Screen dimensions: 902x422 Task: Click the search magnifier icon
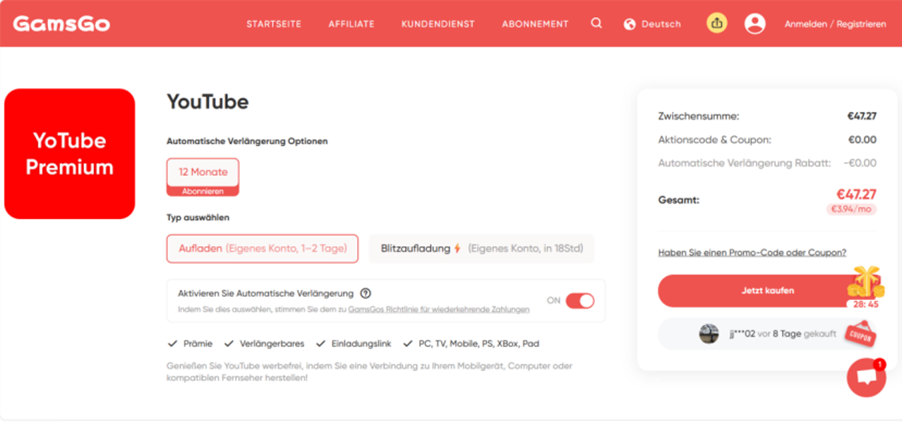pyautogui.click(x=596, y=23)
